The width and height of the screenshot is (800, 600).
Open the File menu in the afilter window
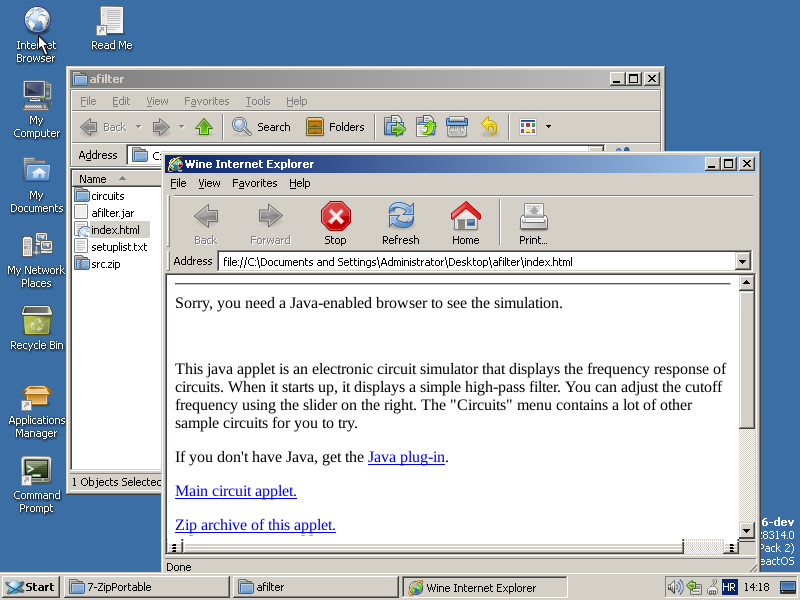[x=88, y=101]
